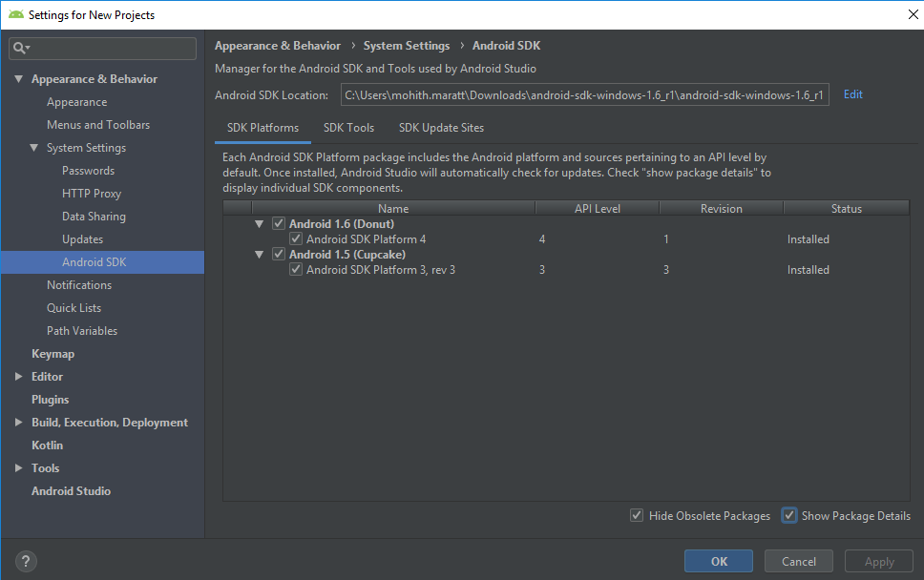The height and width of the screenshot is (580, 924).
Task: Uncheck Android SDK Platform 4
Action: [296, 238]
